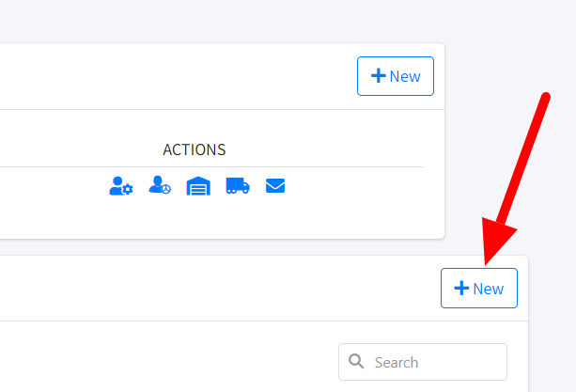Click the gray page background beside upper card
Image resolution: width=576 pixels, height=392 pixels.
pyautogui.click(x=507, y=56)
